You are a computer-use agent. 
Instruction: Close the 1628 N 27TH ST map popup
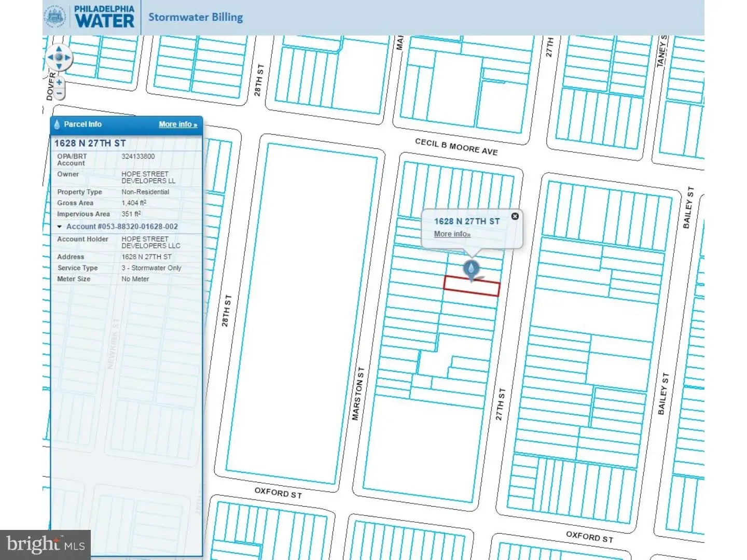tap(515, 216)
